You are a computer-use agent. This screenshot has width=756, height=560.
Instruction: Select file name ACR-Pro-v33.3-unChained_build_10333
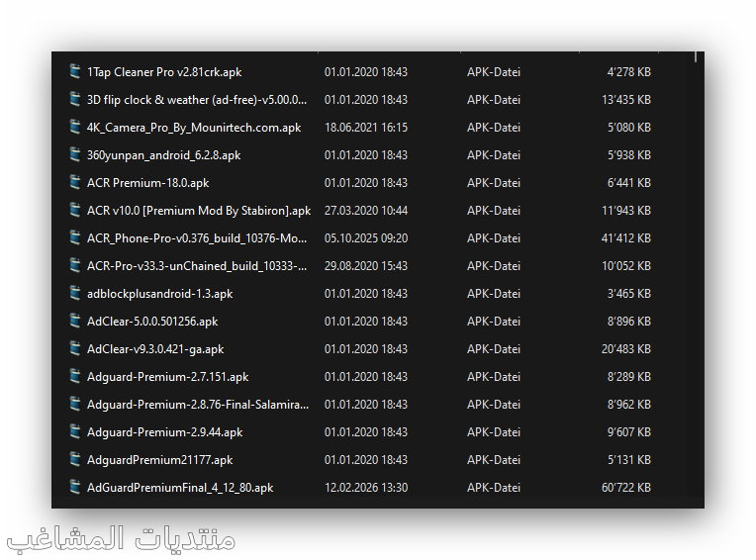click(197, 266)
